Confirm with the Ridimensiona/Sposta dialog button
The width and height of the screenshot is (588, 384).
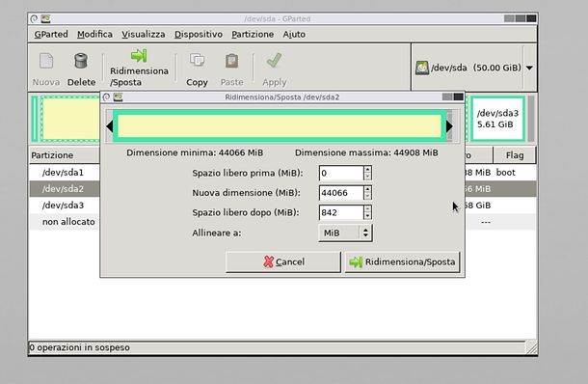402,261
